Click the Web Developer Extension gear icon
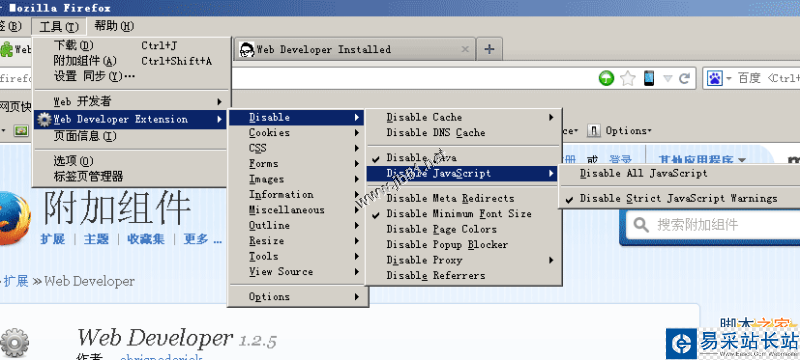The image size is (800, 360). tap(45, 119)
